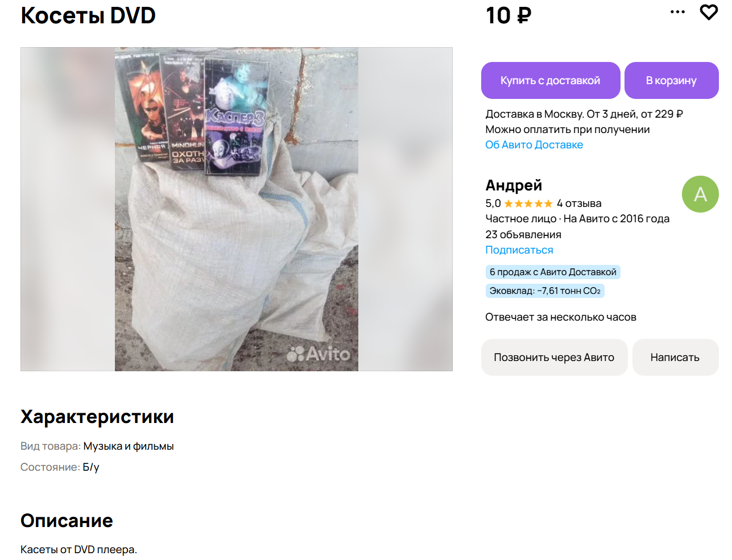Open the three-dots more options menu

click(677, 12)
